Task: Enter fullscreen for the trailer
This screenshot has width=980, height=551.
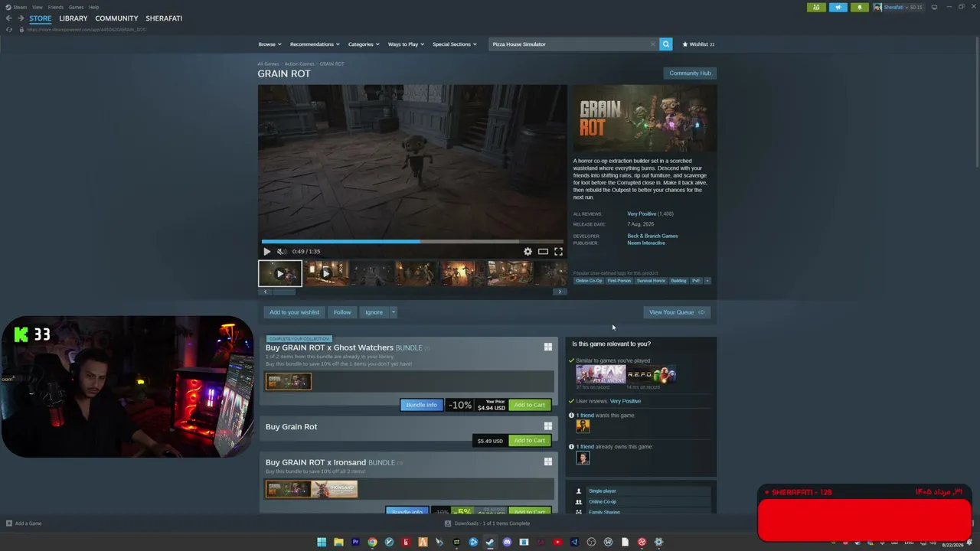Action: coord(558,251)
